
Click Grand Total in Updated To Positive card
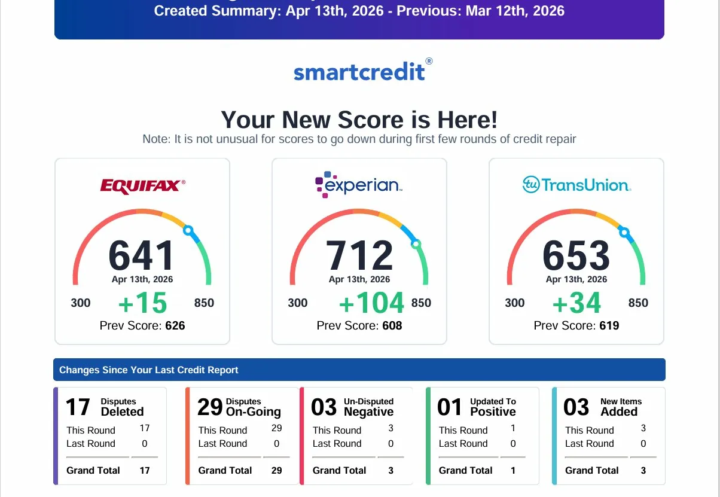[466, 470]
